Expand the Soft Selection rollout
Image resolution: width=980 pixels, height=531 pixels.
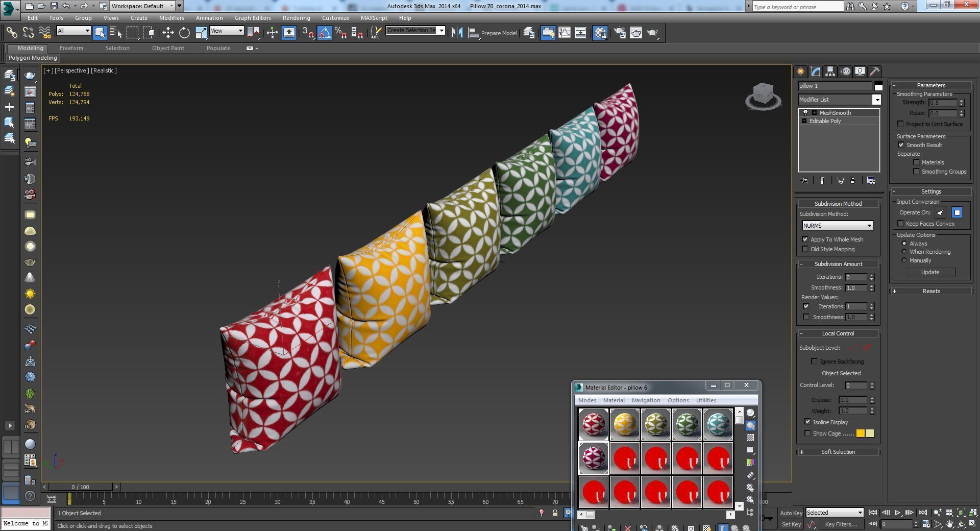(838, 452)
